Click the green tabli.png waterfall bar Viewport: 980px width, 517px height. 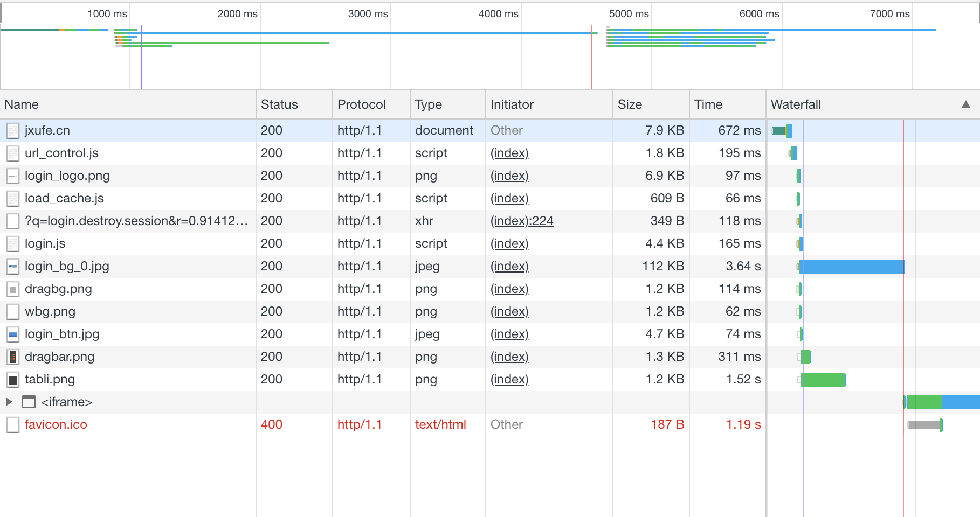[824, 380]
